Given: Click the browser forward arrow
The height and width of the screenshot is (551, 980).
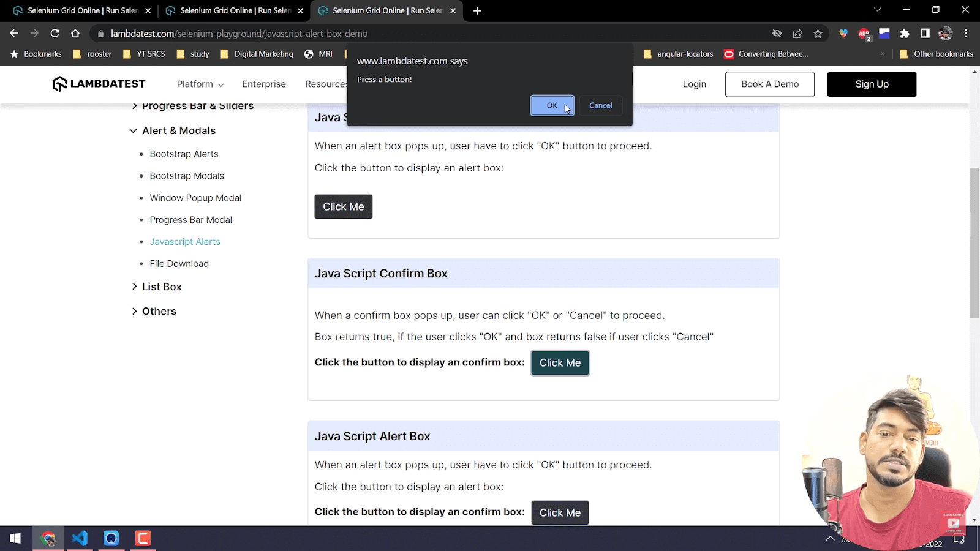Looking at the screenshot, I should coord(34,33).
